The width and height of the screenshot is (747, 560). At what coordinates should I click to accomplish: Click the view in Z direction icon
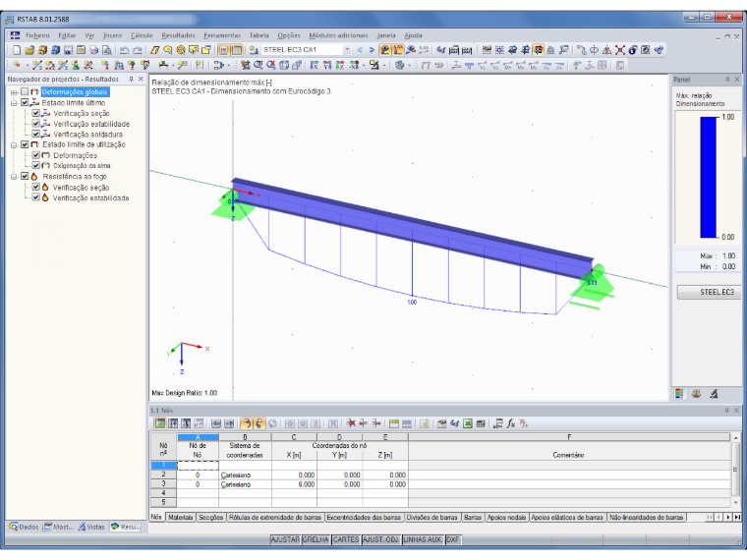pos(340,65)
